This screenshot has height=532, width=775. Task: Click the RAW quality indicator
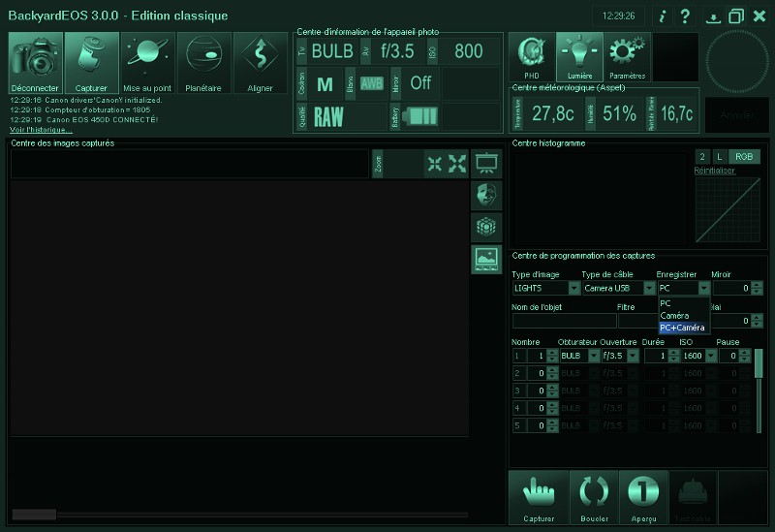328,116
